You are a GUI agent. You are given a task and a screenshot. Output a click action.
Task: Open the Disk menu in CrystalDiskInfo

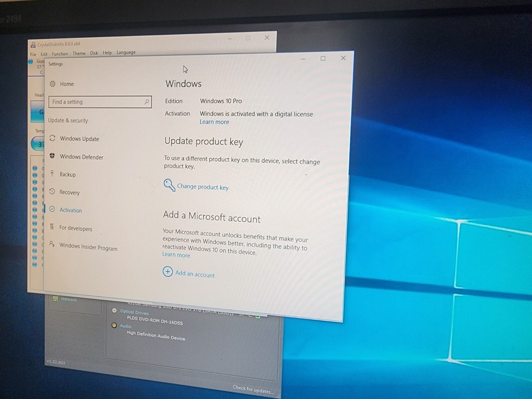pos(94,53)
